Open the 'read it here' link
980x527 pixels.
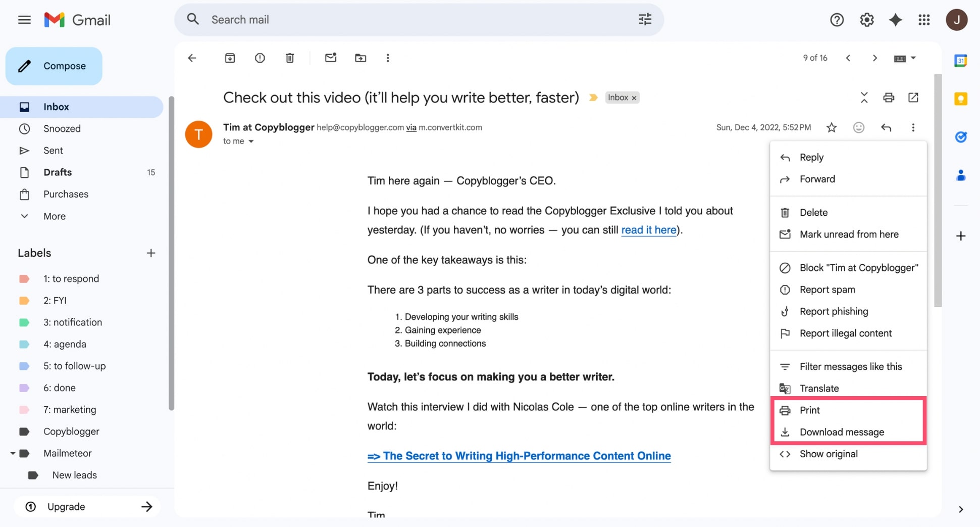[x=648, y=230]
